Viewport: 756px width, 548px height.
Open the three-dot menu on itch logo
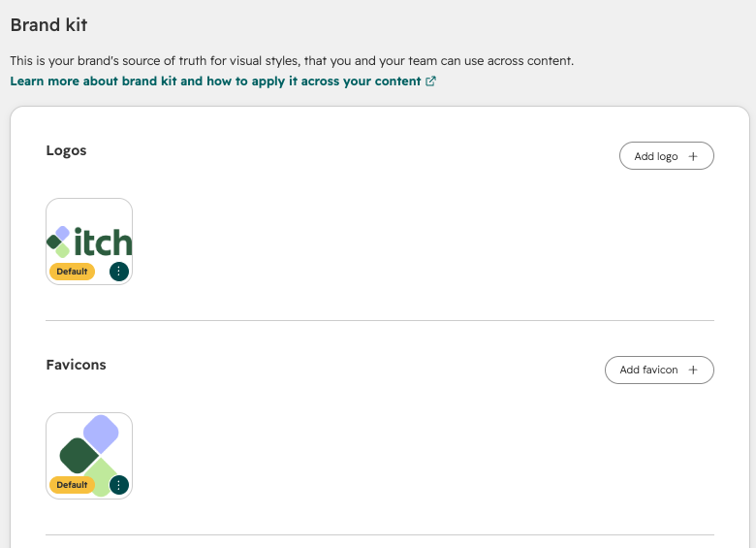pyautogui.click(x=119, y=272)
